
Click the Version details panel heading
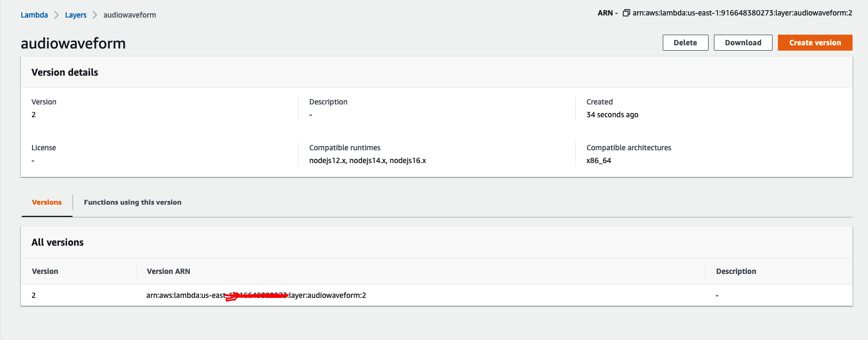pos(65,72)
